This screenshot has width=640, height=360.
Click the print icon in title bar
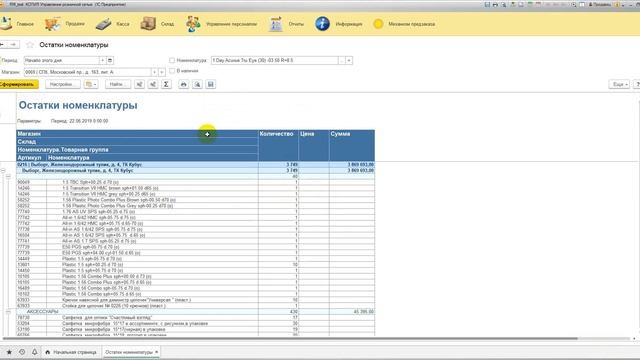pos(496,4)
